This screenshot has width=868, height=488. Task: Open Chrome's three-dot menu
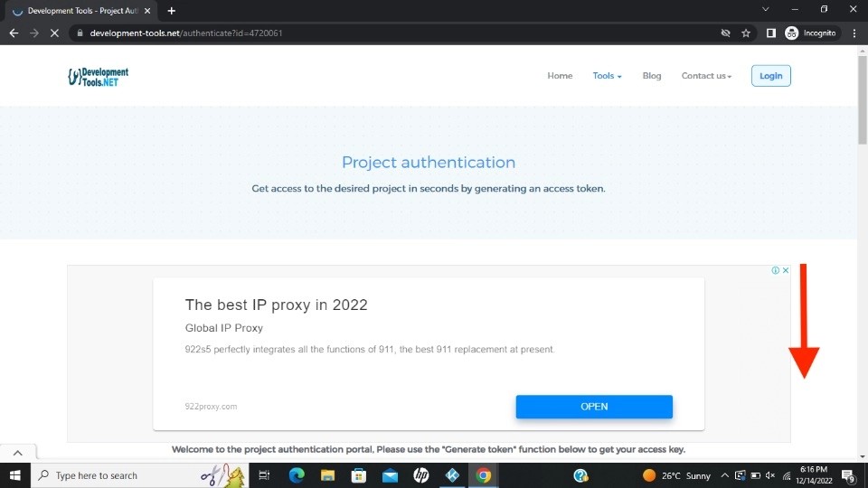[x=854, y=33]
